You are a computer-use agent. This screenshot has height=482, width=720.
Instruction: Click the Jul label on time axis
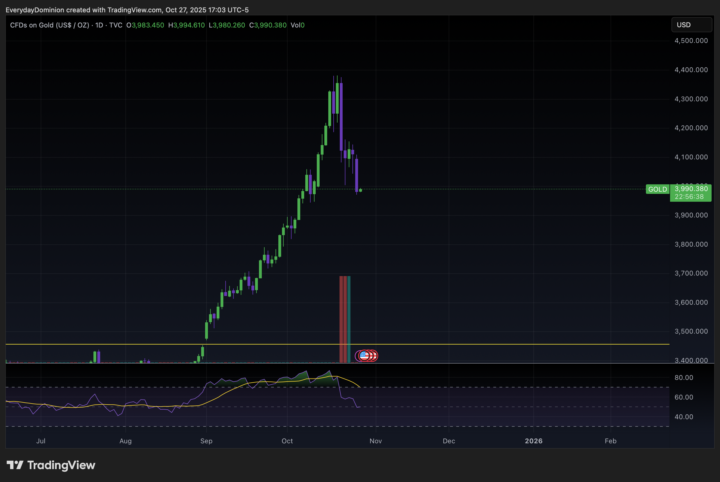point(41,441)
